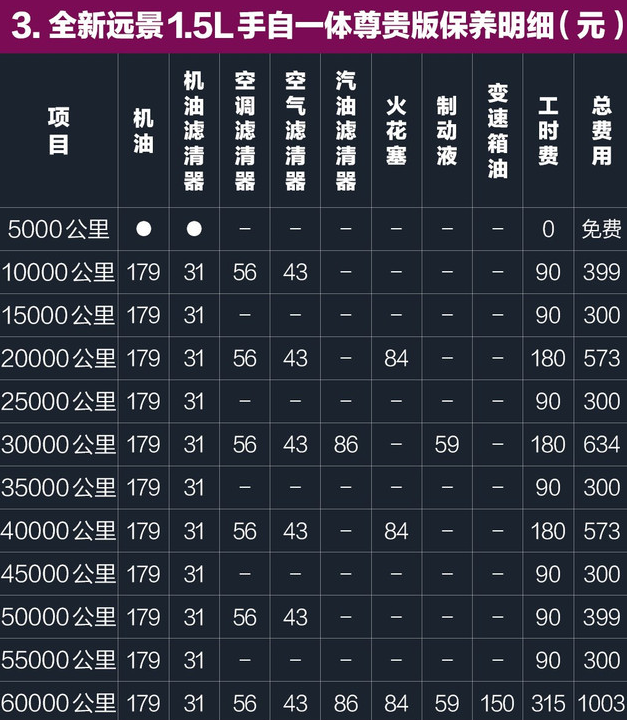Image resolution: width=627 pixels, height=720 pixels.
Task: Click 机油滤清器 value 31 in 35000公里 row
Action: pyautogui.click(x=194, y=487)
